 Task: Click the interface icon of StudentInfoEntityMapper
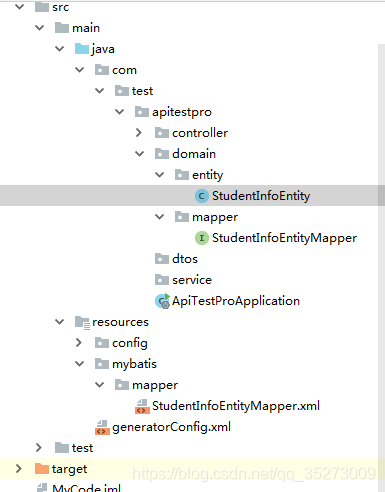(x=202, y=238)
